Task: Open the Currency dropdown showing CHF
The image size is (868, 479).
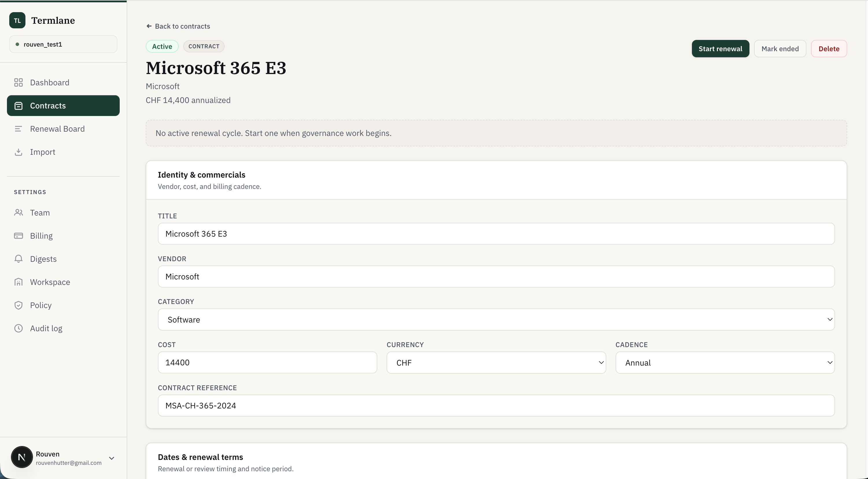Action: 496,363
